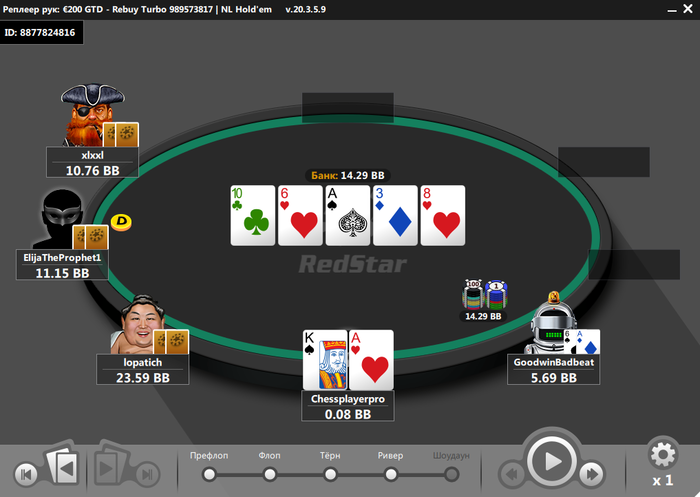Click the hand ID 8877824816 label

coord(40,33)
